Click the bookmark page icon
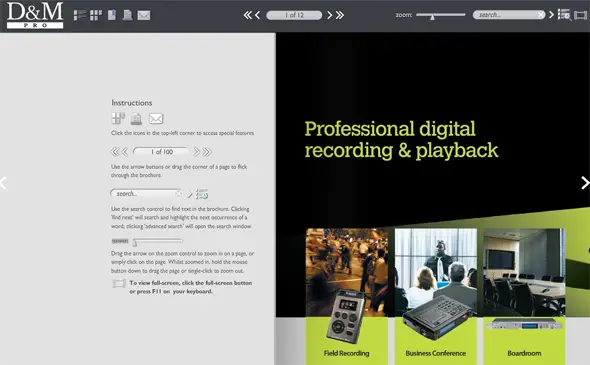 point(112,15)
